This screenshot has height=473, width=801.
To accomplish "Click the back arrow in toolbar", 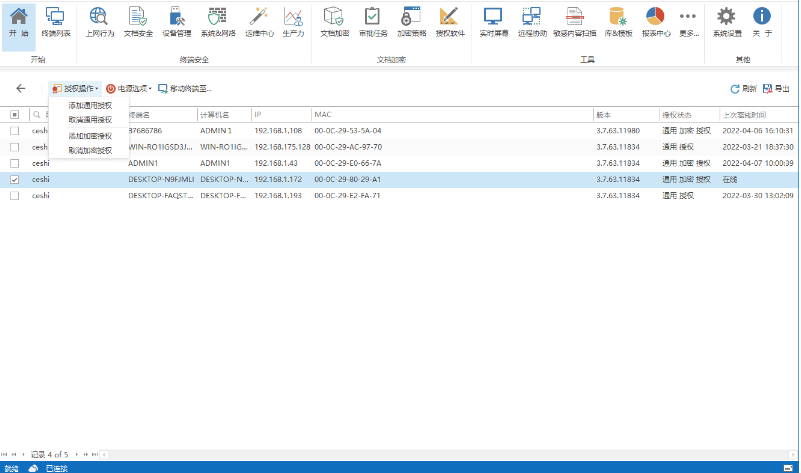I will click(21, 88).
